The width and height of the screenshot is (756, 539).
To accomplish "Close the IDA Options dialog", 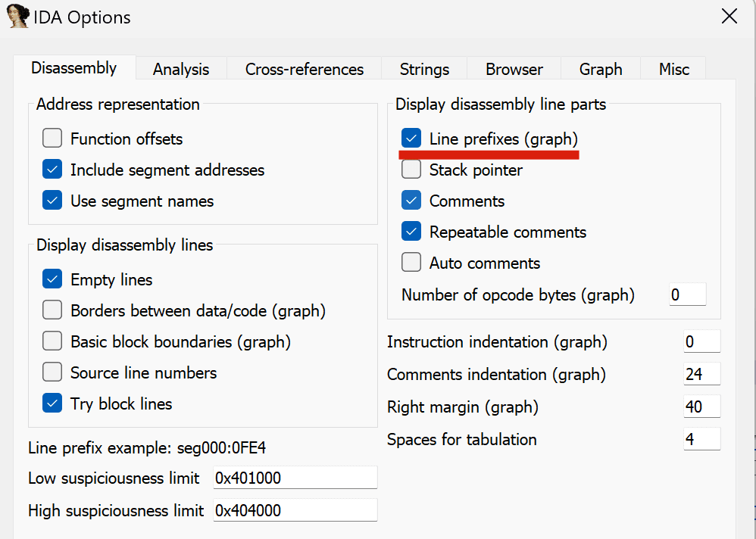I will click(x=729, y=17).
